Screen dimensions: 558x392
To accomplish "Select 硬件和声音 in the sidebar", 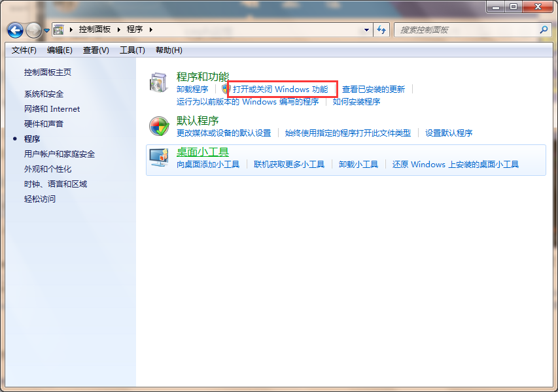I will click(x=44, y=124).
